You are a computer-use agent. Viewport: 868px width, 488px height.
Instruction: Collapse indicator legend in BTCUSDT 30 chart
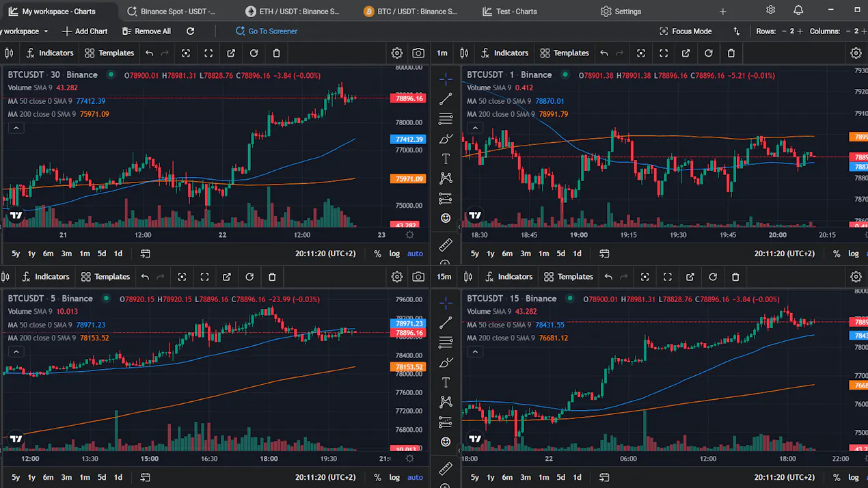tap(16, 128)
